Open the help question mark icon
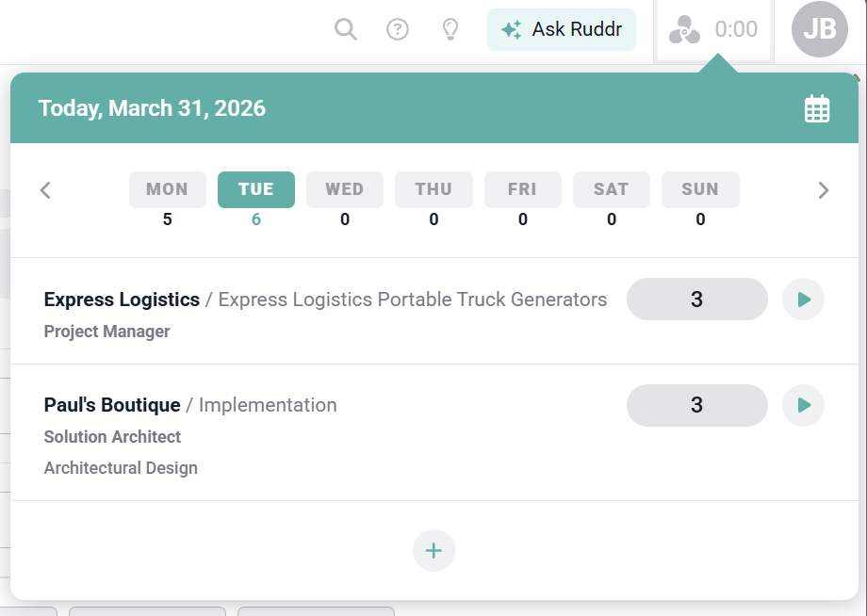The image size is (867, 616). (398, 30)
